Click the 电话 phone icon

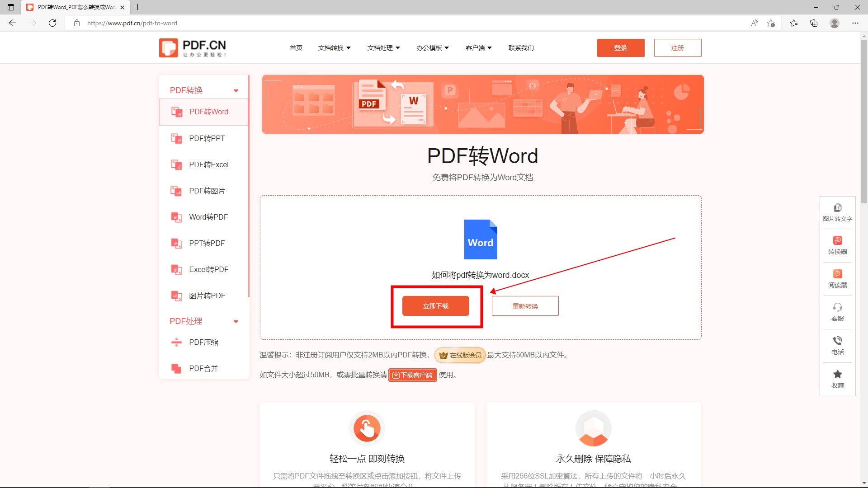coord(837,341)
